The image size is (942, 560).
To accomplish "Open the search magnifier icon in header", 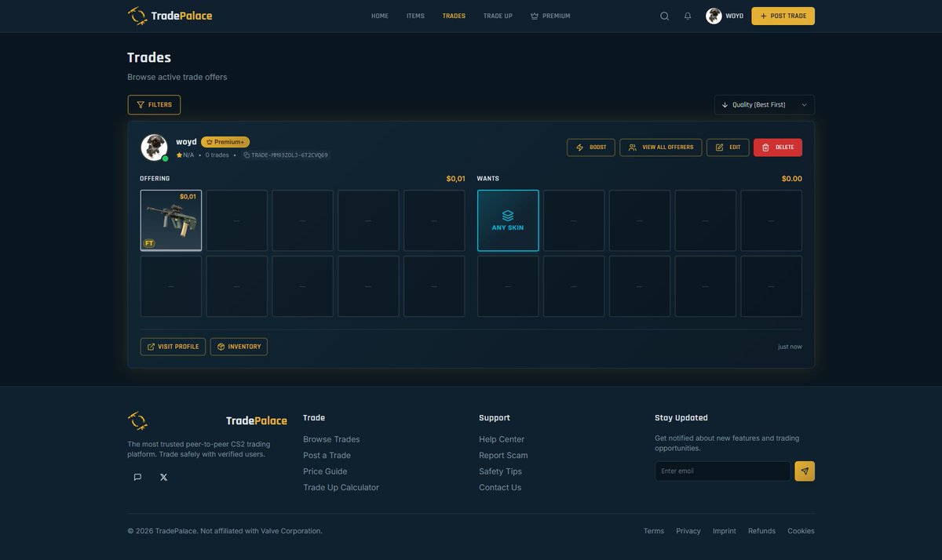I will (664, 16).
